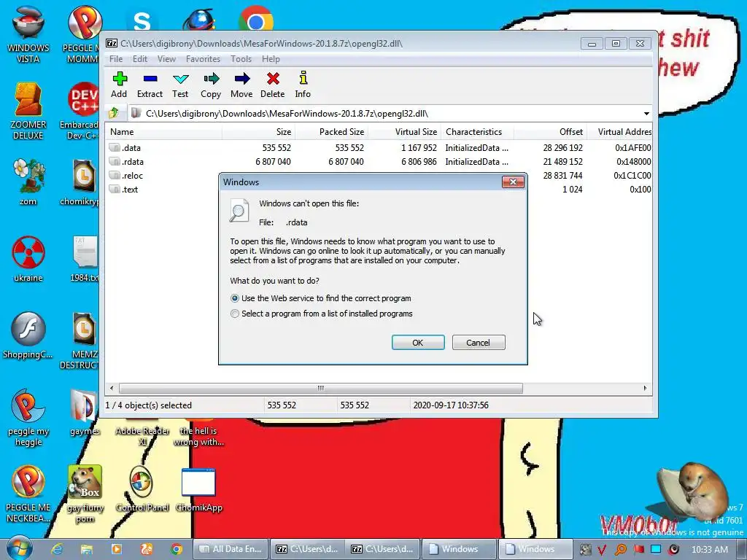Click status bar date 2020-09-17 10:37:56
The height and width of the screenshot is (560, 747).
[451, 405]
